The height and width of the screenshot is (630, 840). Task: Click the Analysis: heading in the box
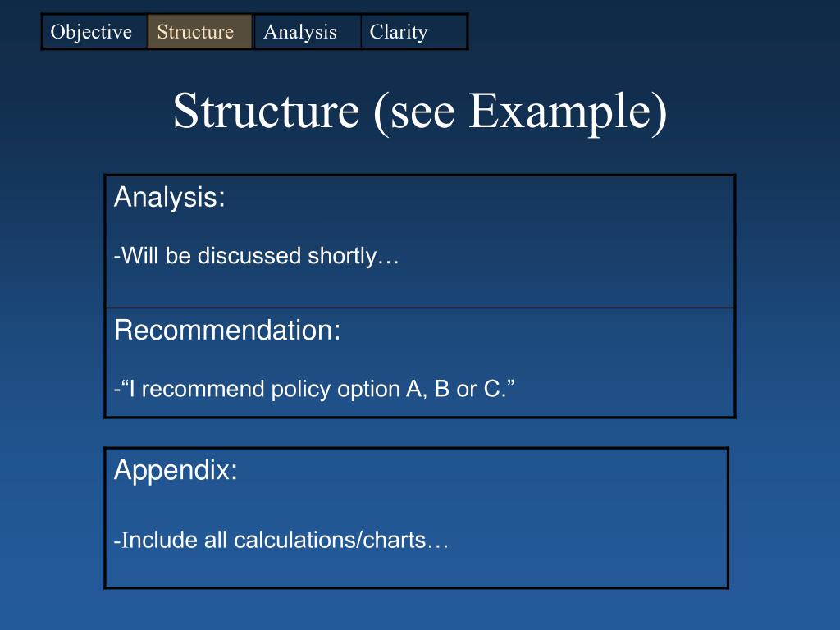click(x=169, y=197)
